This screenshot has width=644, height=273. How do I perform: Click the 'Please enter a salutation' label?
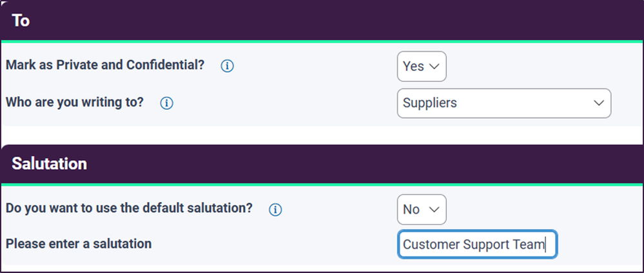pos(79,244)
